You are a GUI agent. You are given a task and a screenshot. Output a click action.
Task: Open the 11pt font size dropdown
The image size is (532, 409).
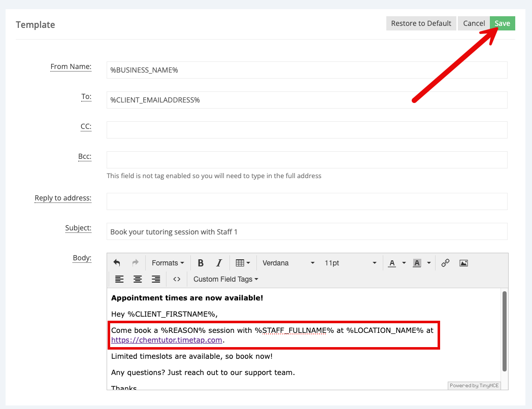pyautogui.click(x=350, y=263)
